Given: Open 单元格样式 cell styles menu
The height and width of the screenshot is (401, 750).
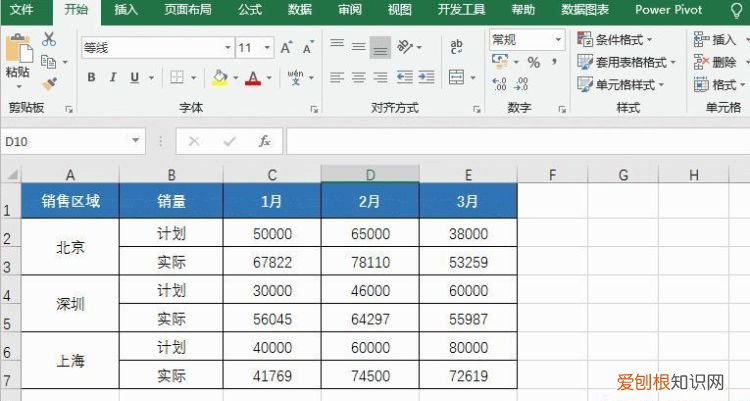Looking at the screenshot, I should click(x=620, y=85).
